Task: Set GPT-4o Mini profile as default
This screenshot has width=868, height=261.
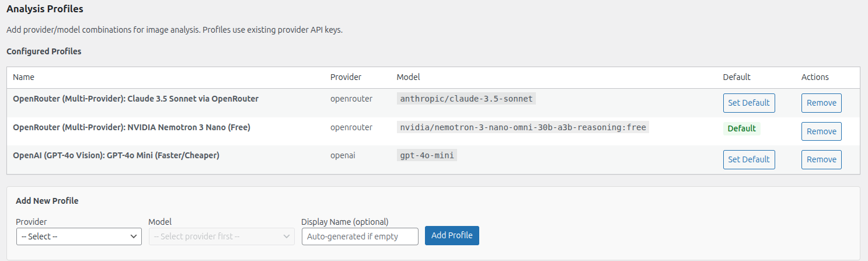Action: click(x=749, y=159)
